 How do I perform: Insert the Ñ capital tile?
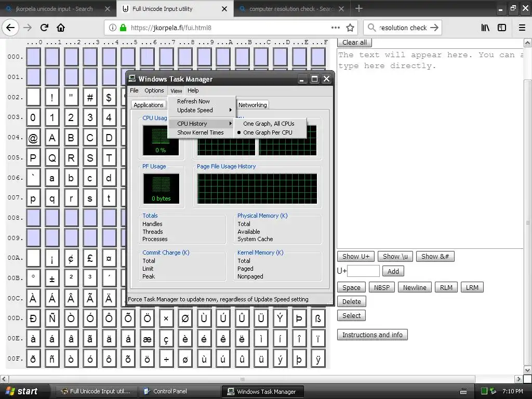click(x=52, y=319)
